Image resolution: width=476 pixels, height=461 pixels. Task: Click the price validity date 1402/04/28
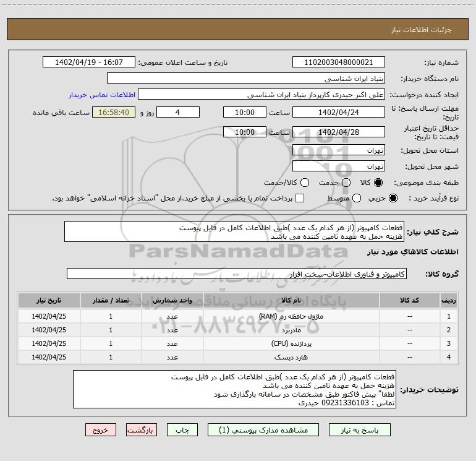pyautogui.click(x=339, y=132)
